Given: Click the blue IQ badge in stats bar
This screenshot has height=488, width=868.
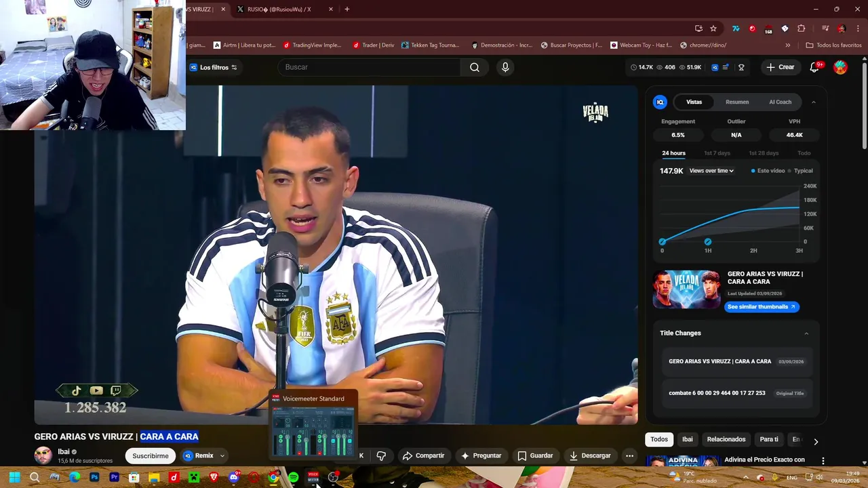Looking at the screenshot, I should coord(715,67).
